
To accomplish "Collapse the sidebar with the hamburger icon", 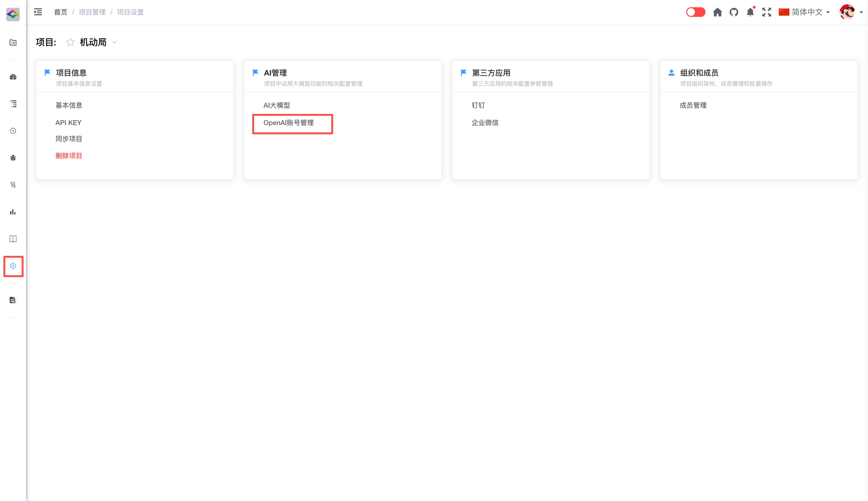I will 38,12.
